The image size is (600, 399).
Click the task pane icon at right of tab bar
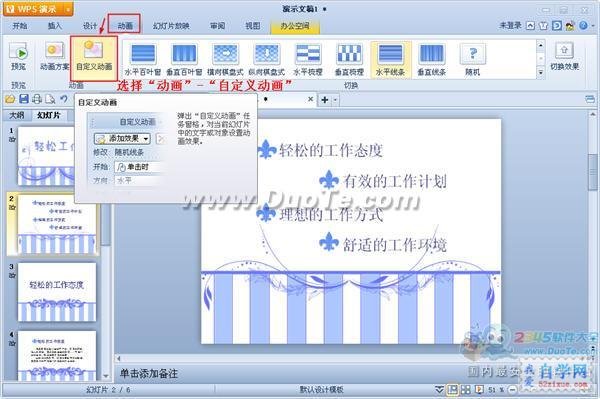[x=590, y=99]
